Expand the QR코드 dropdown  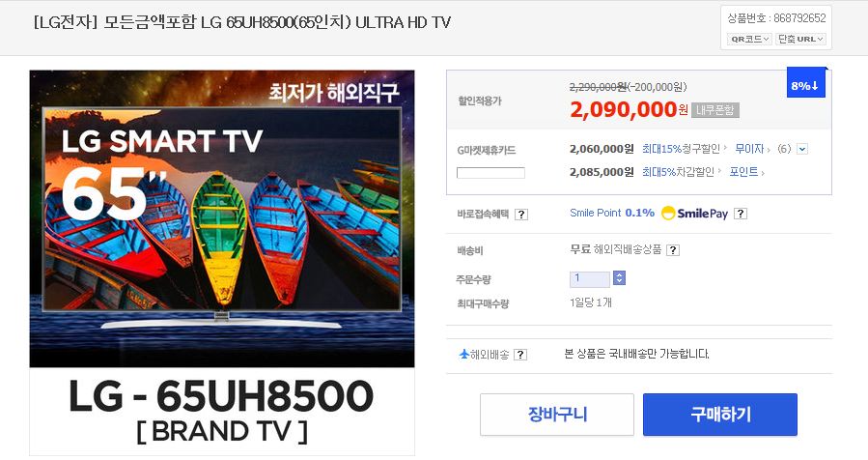[x=749, y=39]
